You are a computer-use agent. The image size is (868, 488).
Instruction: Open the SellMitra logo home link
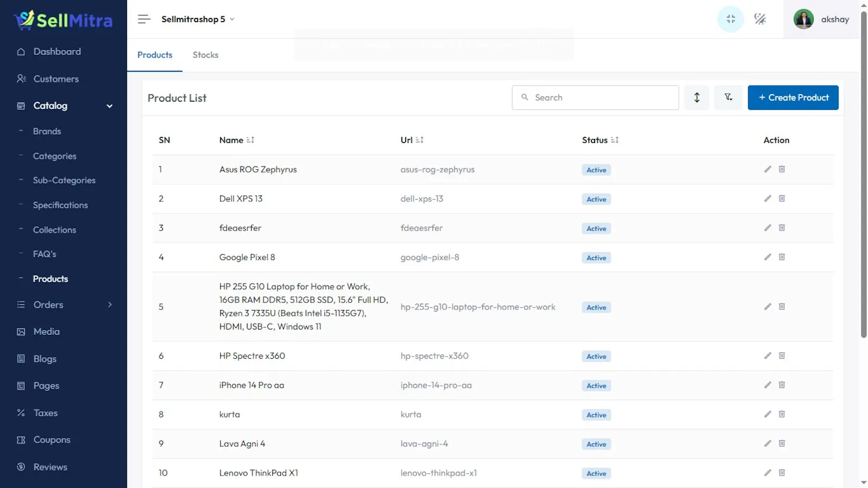tap(63, 20)
